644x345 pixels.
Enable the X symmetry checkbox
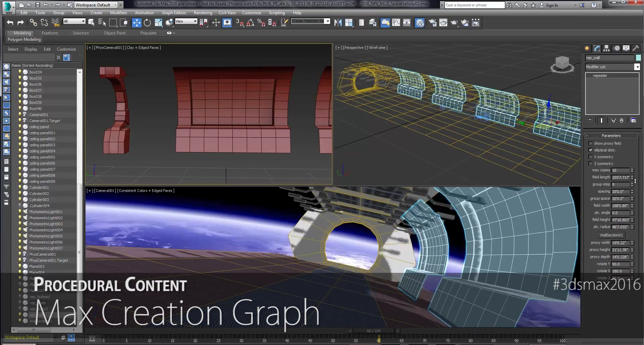point(590,157)
